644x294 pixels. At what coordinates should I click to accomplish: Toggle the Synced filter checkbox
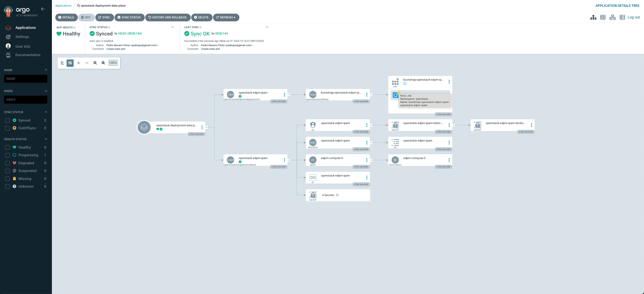point(7,120)
